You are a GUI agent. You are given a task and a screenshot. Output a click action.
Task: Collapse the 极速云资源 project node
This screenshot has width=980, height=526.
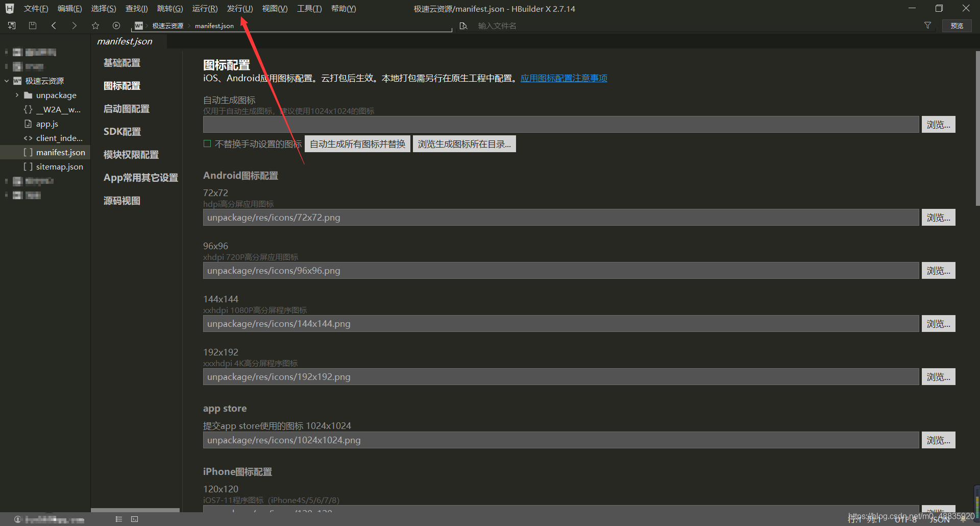click(x=7, y=81)
